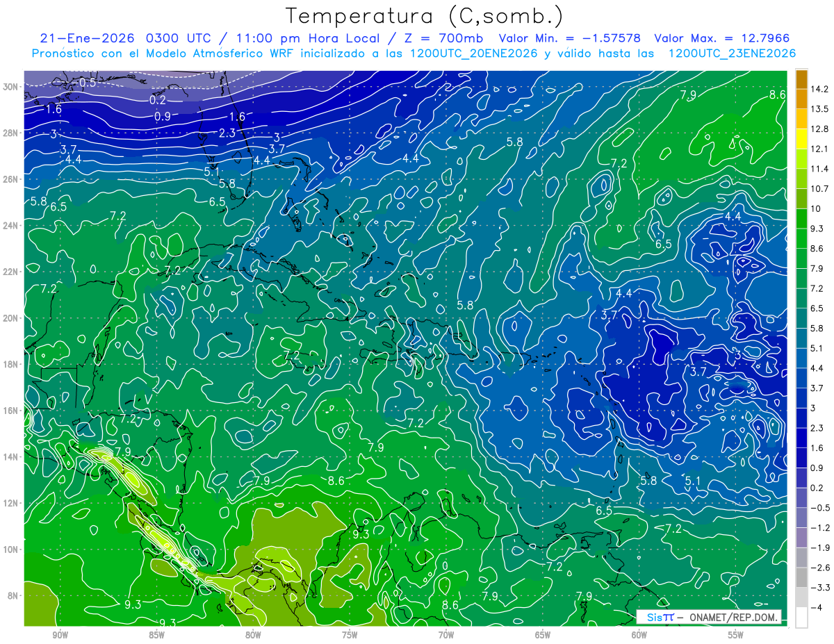Click the "90W" longitude axis label
The width and height of the screenshot is (834, 644).
(x=60, y=634)
